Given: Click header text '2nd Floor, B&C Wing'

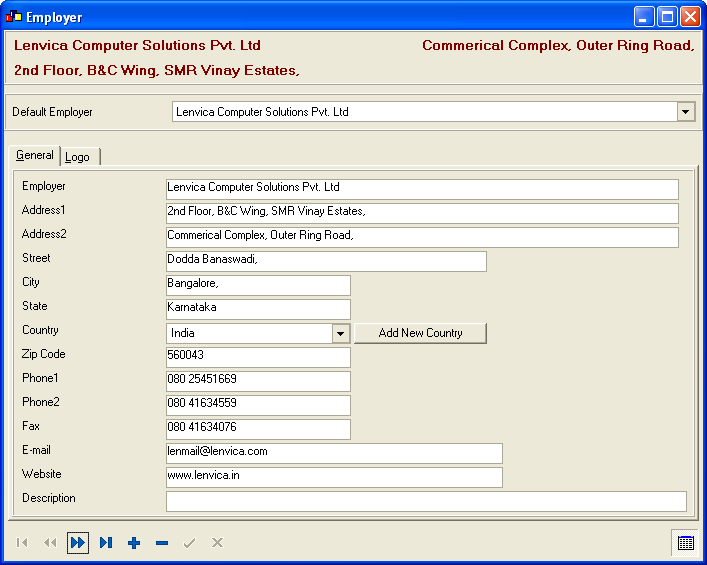Looking at the screenshot, I should point(85,70).
